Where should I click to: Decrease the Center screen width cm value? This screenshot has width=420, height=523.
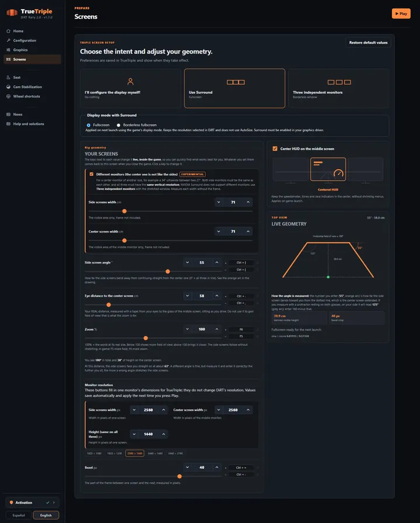[x=219, y=231]
